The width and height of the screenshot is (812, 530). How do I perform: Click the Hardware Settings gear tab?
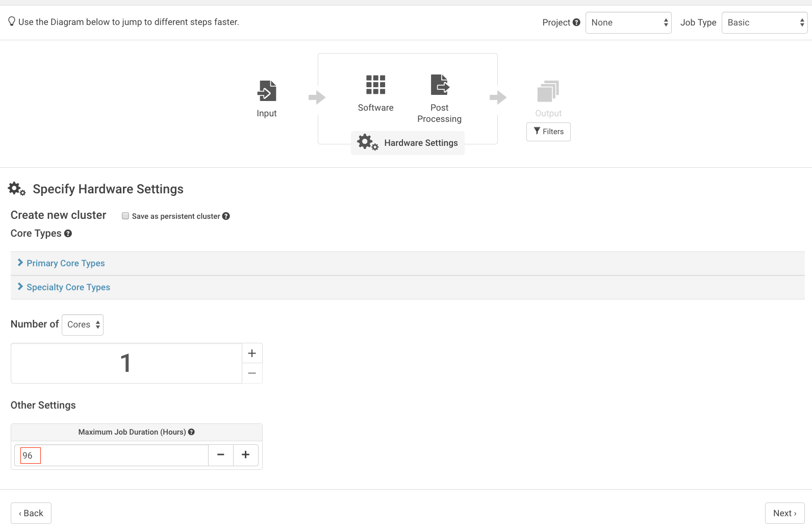pyautogui.click(x=408, y=143)
